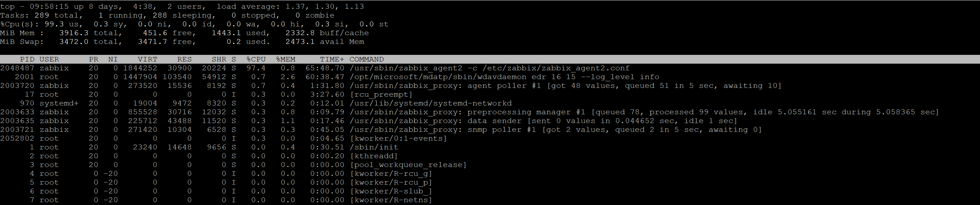Select the PID column header

click(27, 59)
